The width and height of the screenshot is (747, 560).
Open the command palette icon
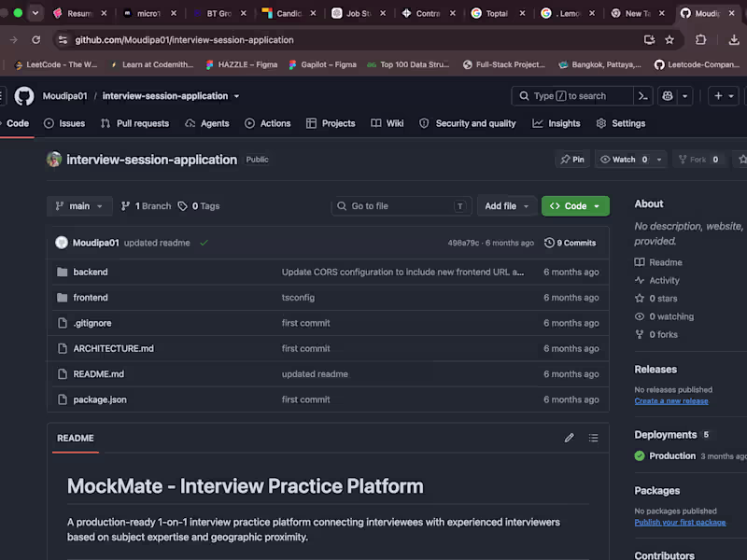[643, 96]
